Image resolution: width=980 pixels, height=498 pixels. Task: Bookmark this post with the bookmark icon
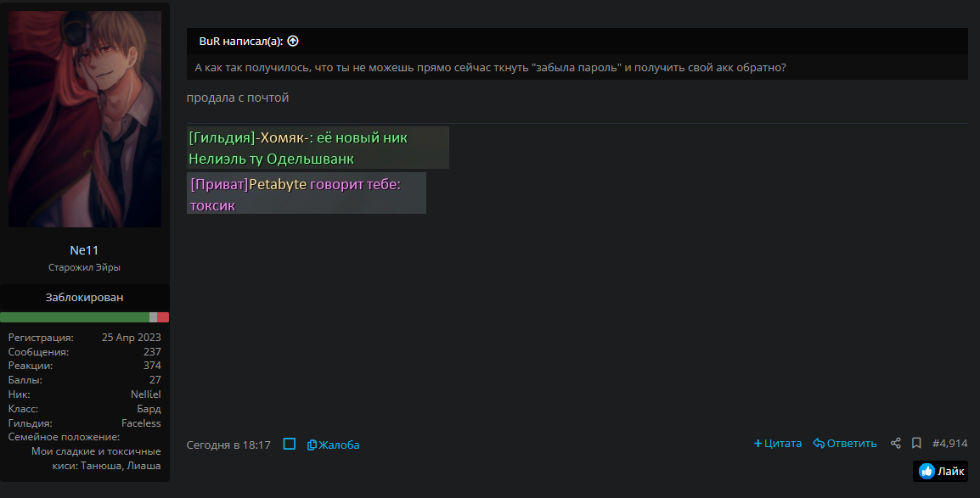tap(916, 444)
